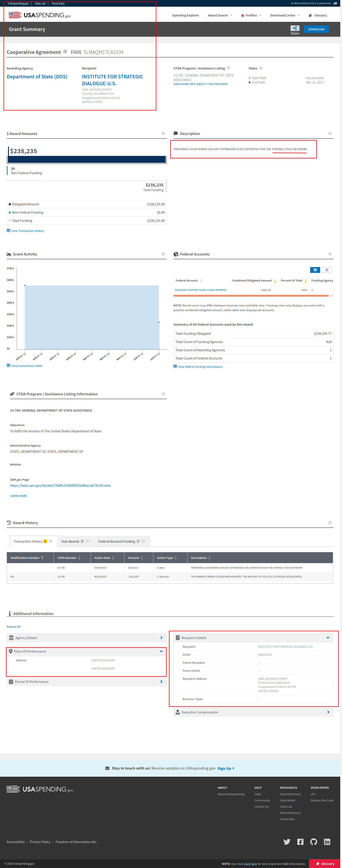Click Expand All under Additional Information
Viewport: 342px width, 868px height.
click(x=14, y=627)
